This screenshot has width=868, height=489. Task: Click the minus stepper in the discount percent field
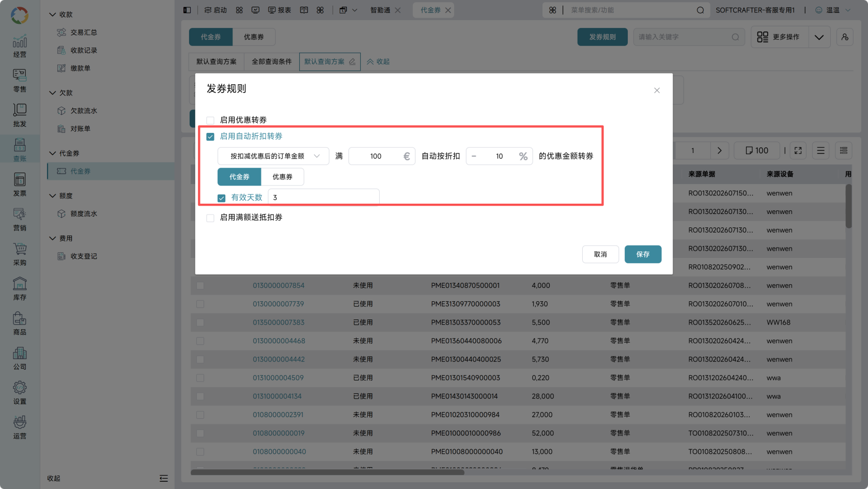pyautogui.click(x=474, y=156)
